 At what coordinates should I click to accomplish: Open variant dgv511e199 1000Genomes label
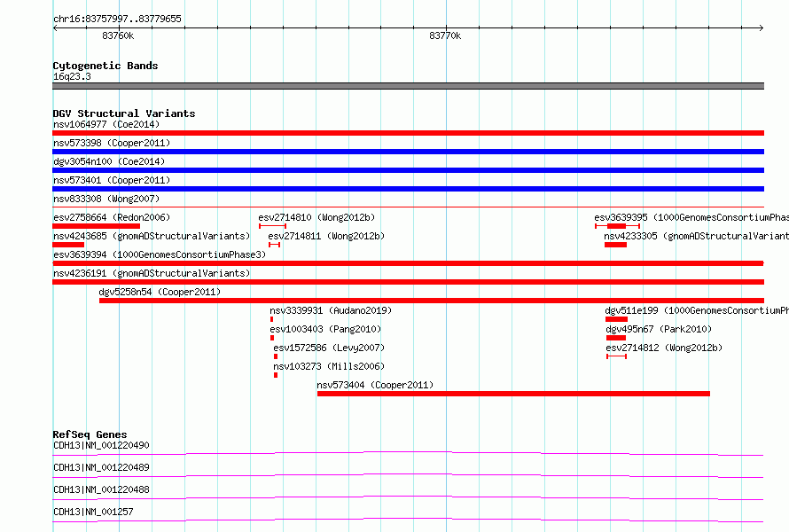coord(697,310)
